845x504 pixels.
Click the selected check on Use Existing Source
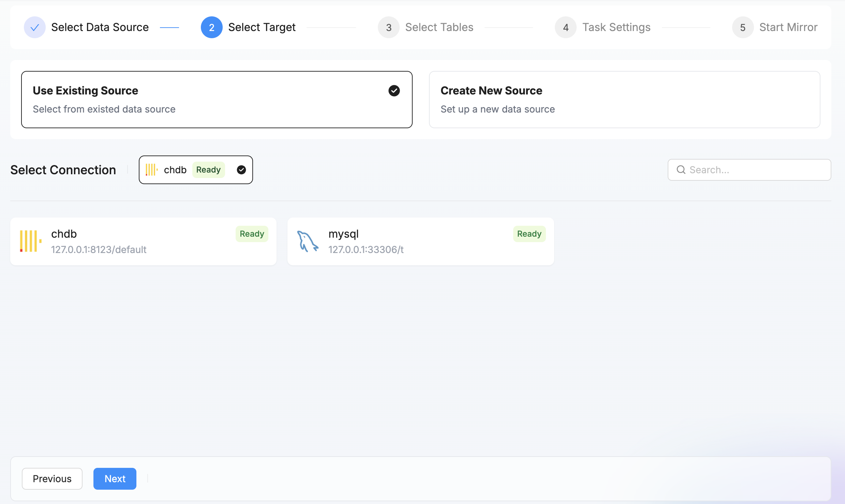pos(394,91)
